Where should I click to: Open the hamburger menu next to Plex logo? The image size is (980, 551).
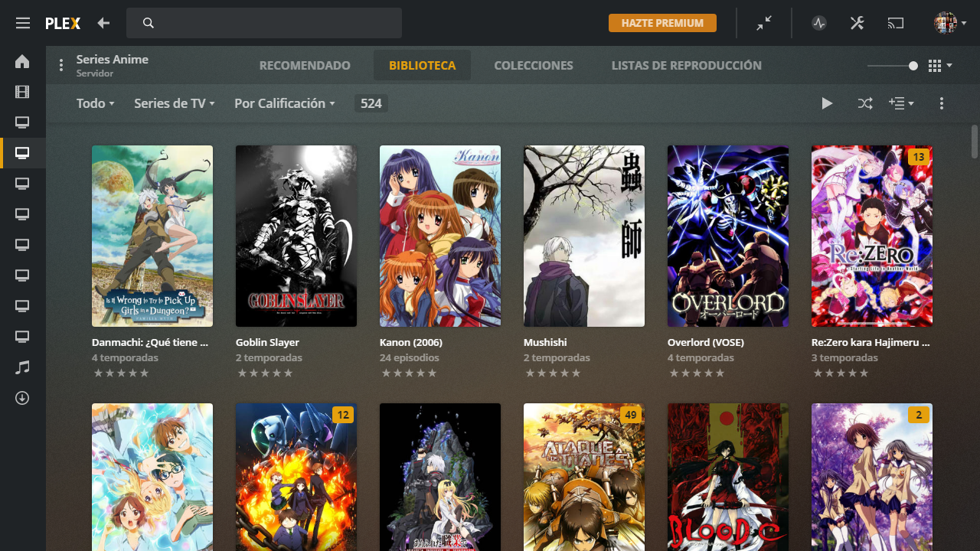(23, 23)
